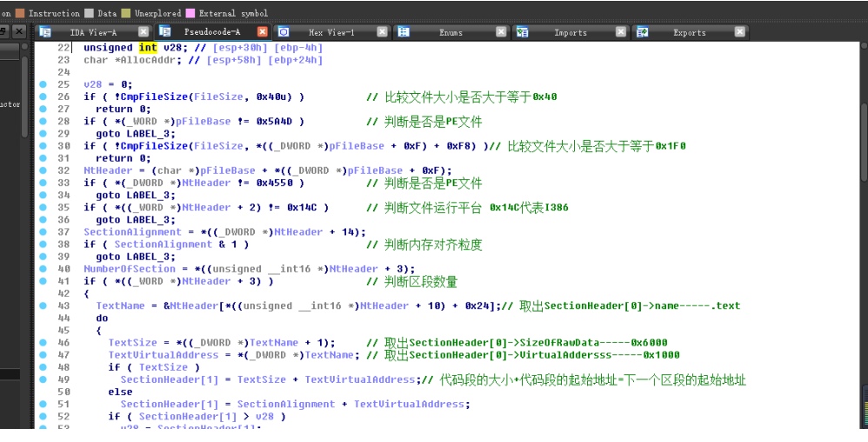Viewport: 868px width, 442px height.
Task: Toggle breakpoint dot on line 51
Action: [43, 404]
